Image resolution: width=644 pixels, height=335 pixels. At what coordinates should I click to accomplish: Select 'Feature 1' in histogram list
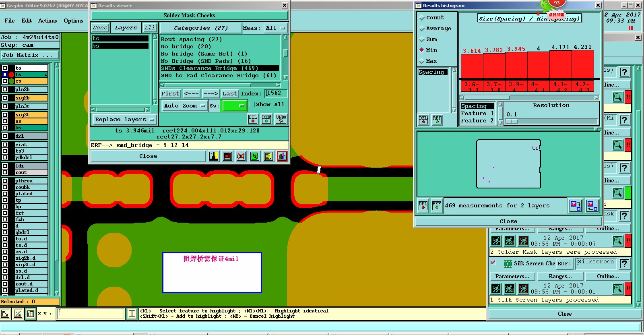tap(477, 114)
